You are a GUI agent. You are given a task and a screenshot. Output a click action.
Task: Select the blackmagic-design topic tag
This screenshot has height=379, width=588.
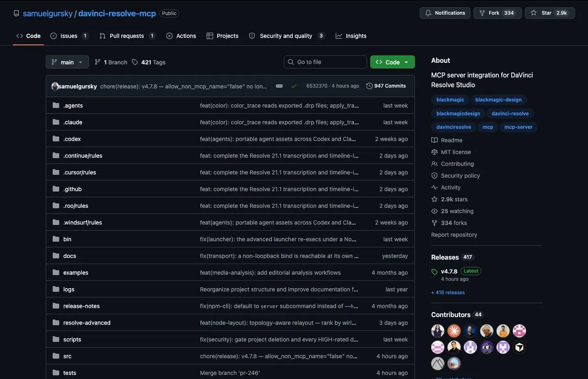498,100
